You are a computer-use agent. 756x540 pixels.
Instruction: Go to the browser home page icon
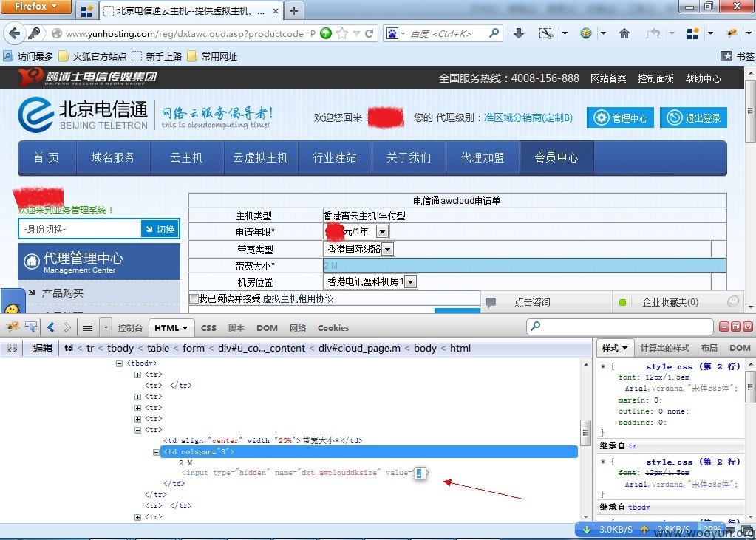pyautogui.click(x=624, y=33)
